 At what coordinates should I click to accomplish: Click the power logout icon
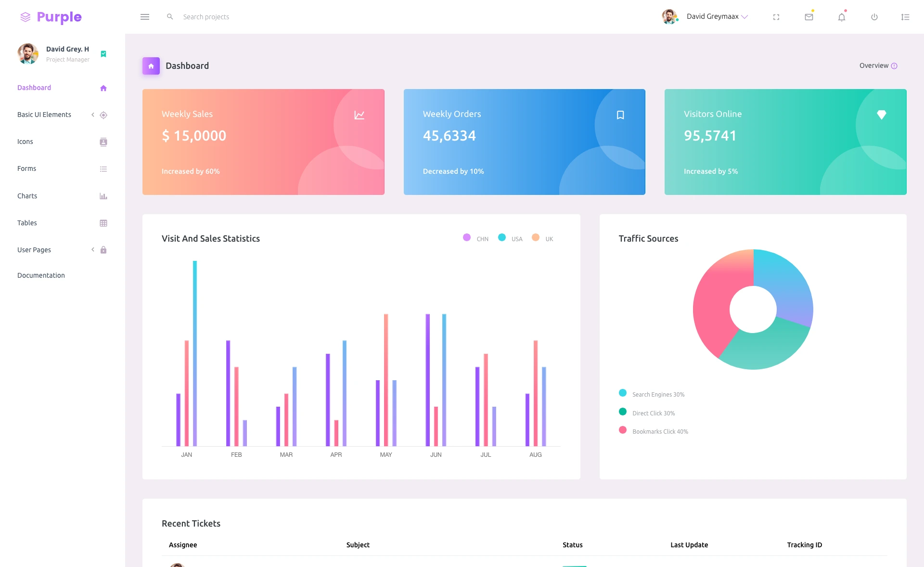pos(874,17)
